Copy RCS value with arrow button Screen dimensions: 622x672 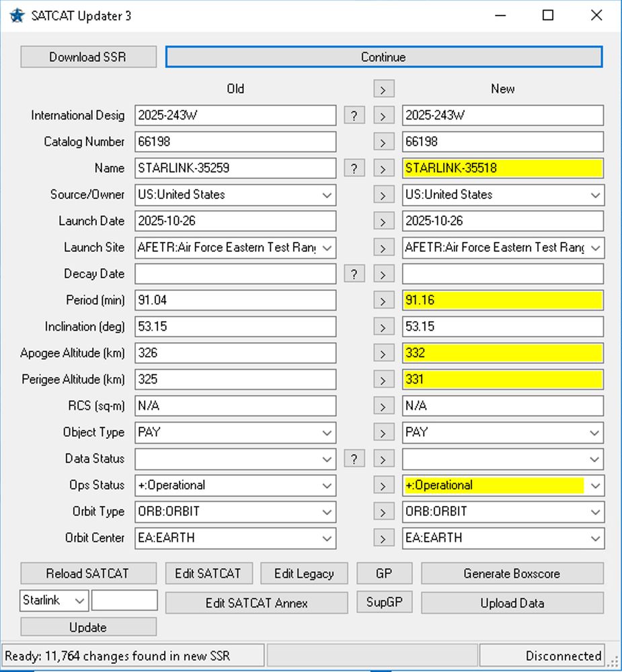tap(384, 407)
